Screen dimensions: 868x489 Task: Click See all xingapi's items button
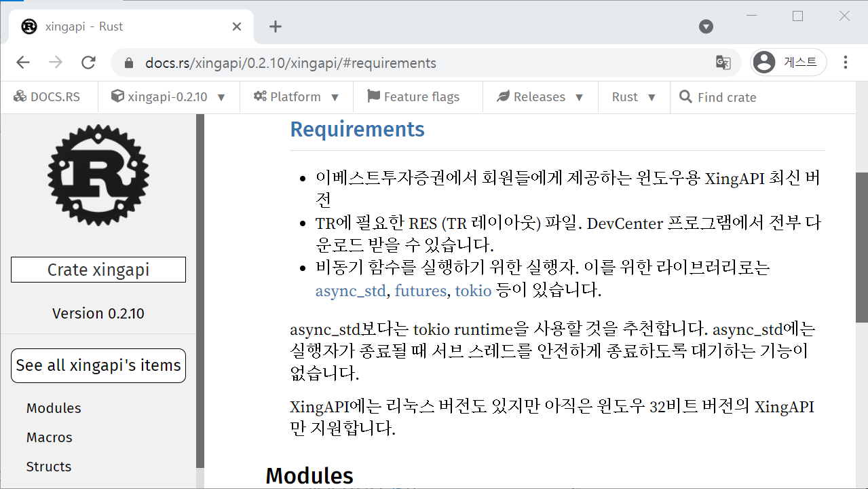tap(98, 365)
